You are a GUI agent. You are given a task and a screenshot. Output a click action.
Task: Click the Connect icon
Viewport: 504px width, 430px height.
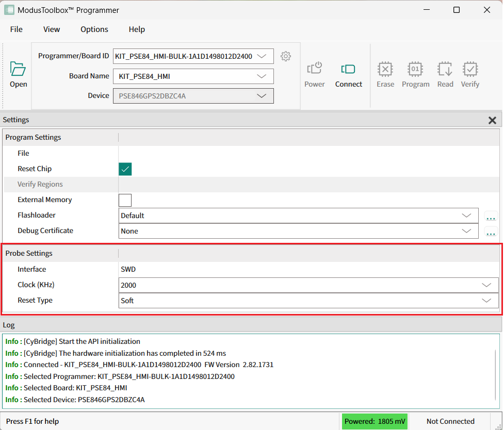[x=348, y=69]
